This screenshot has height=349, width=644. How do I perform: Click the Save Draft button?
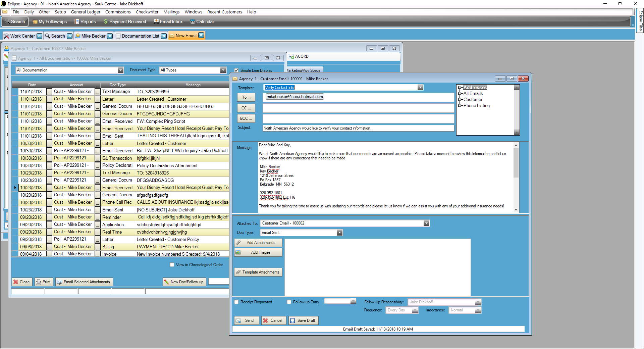point(303,320)
